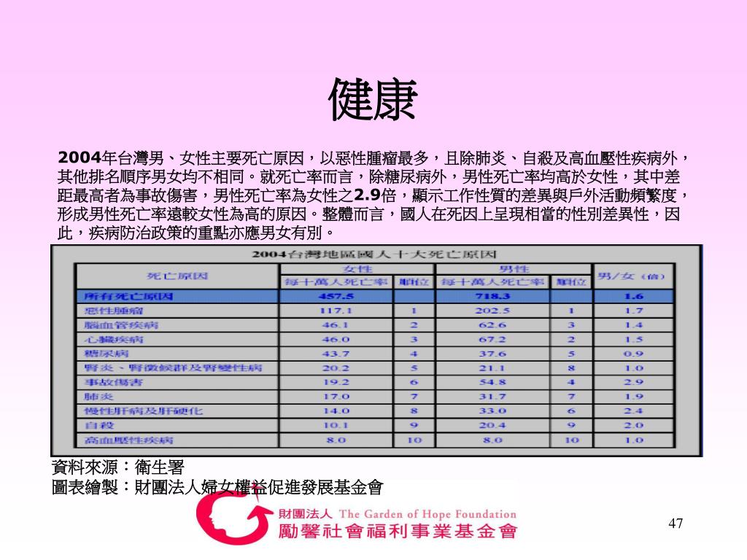Click the female total rate 457.5

pos(336,296)
